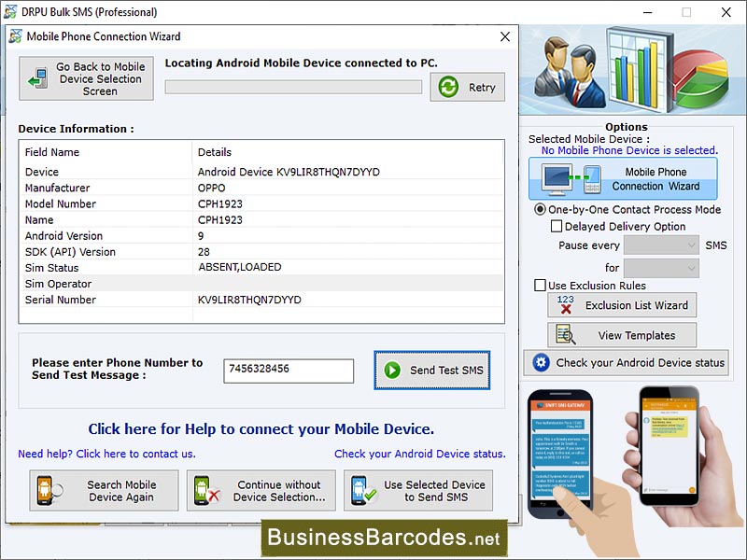This screenshot has height=560, width=747.
Task: Click the Search Mobile Device Again phone icon
Action: tap(45, 490)
